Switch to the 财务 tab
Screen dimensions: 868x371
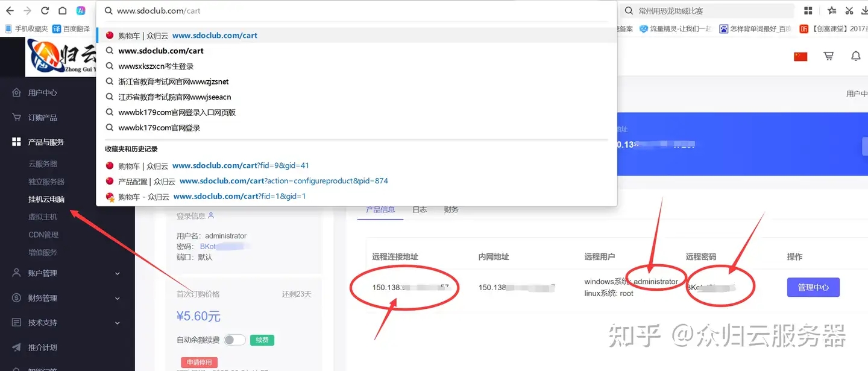point(451,209)
